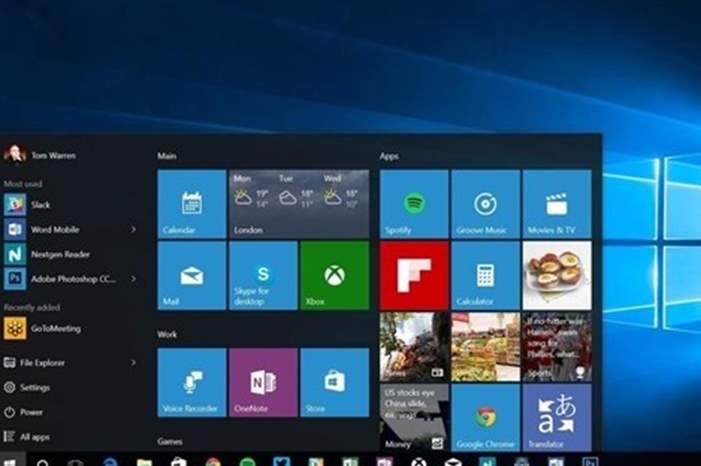701x466 pixels.
Task: Open the Calendar tile
Action: click(192, 204)
